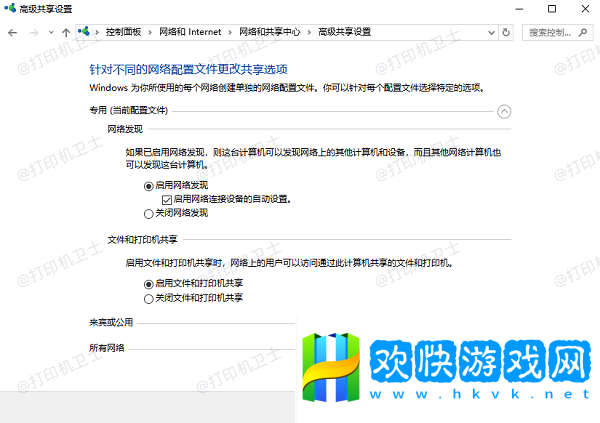Open the address bar history dropdown
The image size is (600, 423).
click(x=492, y=33)
